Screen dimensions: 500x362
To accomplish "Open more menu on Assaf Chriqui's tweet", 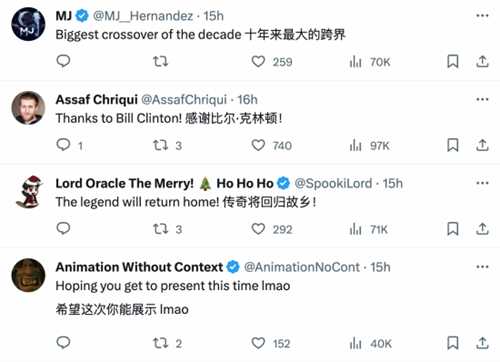I will [482, 99].
